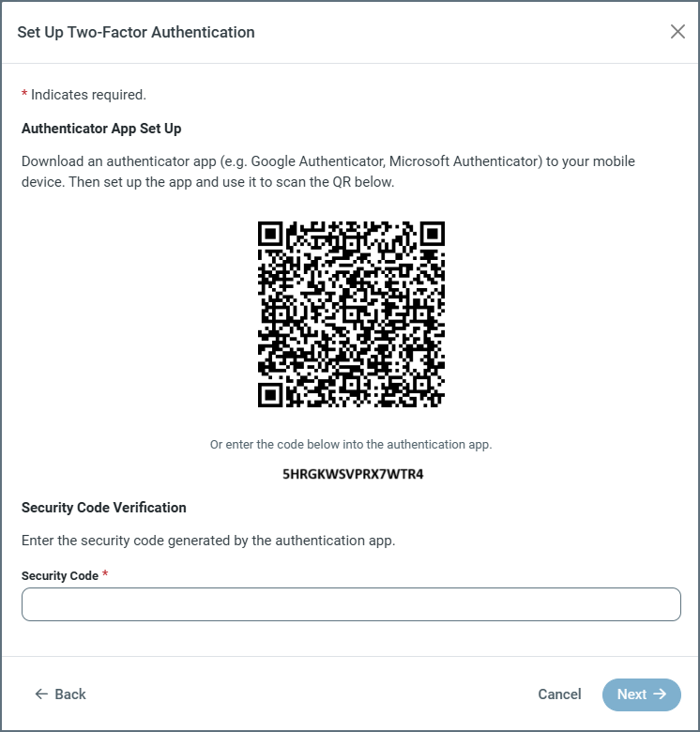Click the 'Security Code' field label
The width and height of the screenshot is (700, 732).
[60, 575]
